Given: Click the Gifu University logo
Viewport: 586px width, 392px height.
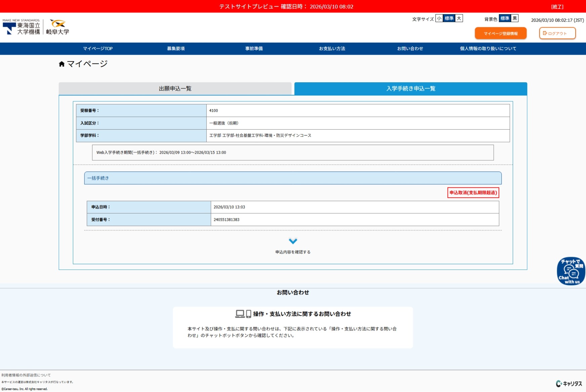Looking at the screenshot, I should tap(57, 27).
